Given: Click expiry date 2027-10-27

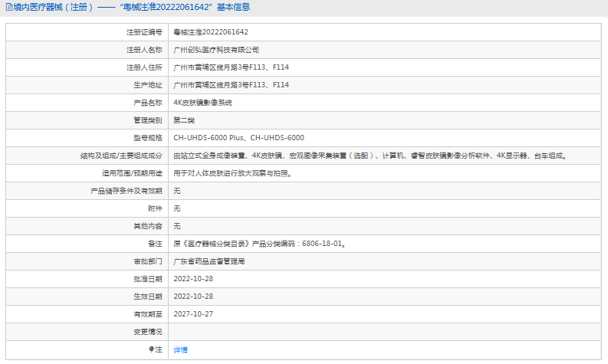Looking at the screenshot, I should tap(193, 314).
